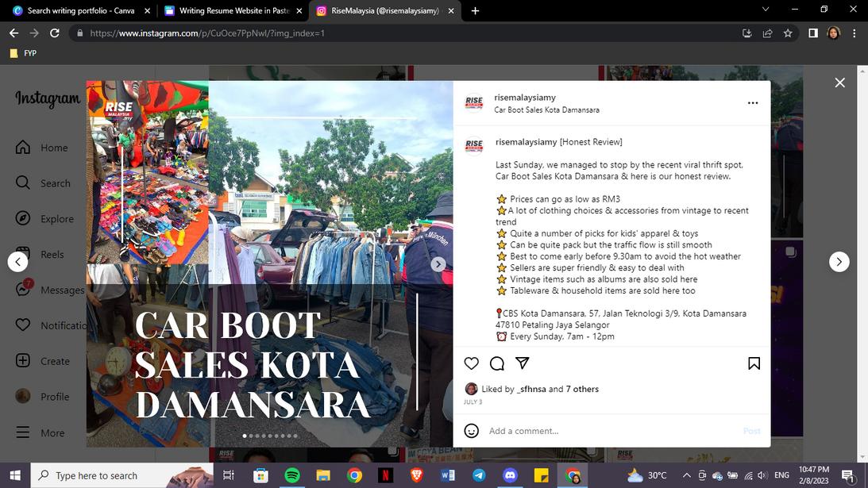Image resolution: width=868 pixels, height=488 pixels.
Task: Open Notifications in the Instagram sidebar
Action: tap(51, 325)
